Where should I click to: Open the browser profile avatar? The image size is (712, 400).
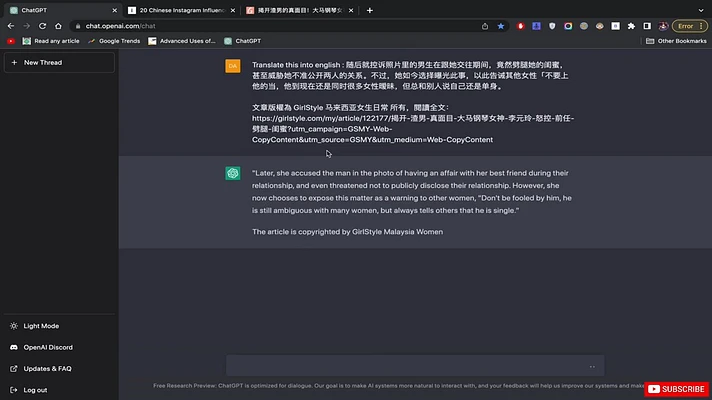coord(663,26)
